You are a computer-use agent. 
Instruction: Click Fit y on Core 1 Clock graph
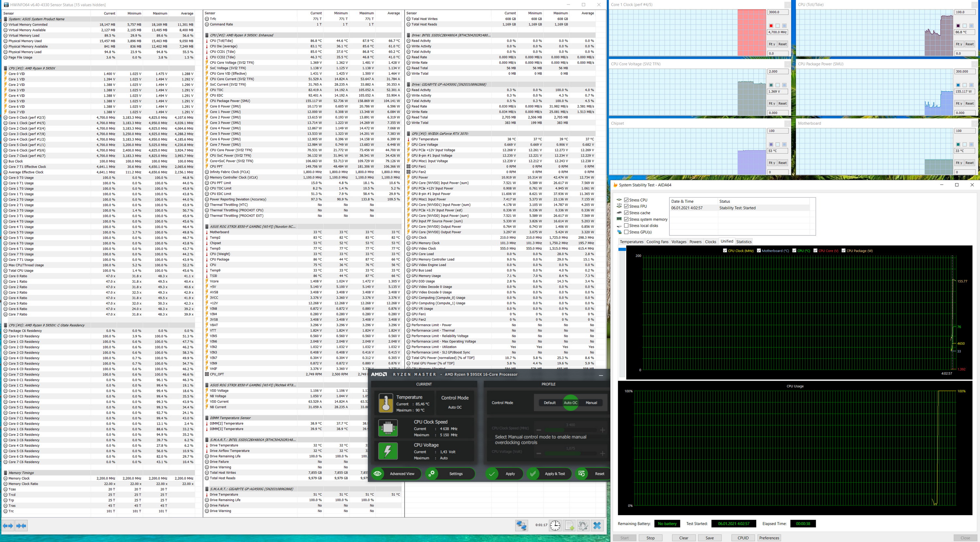(772, 44)
